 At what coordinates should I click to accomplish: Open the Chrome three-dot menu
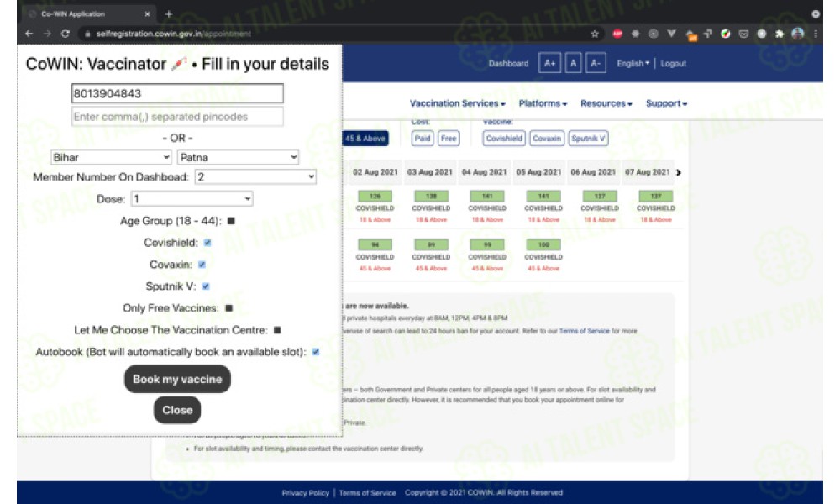(x=816, y=34)
